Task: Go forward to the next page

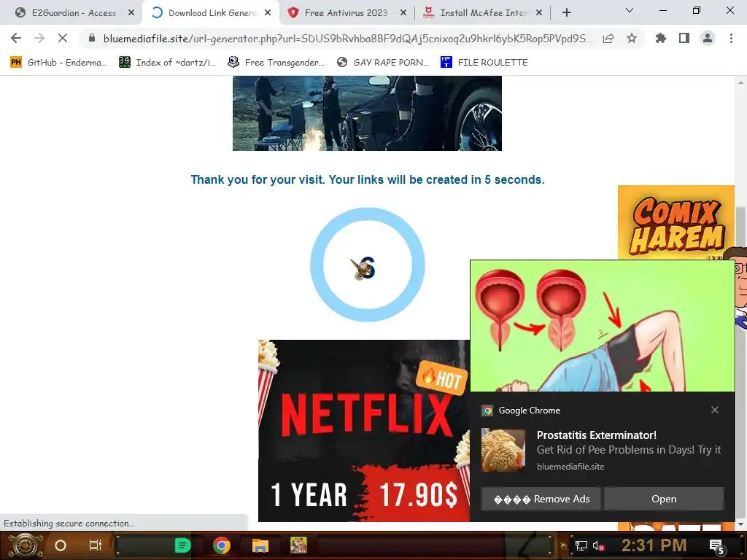Action: pos(39,38)
